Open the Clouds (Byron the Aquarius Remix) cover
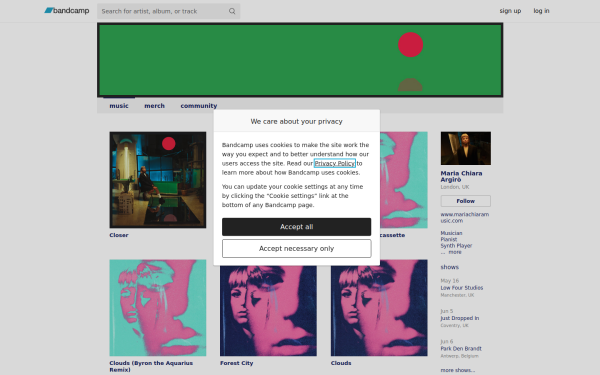The height and width of the screenshot is (375, 600). [x=158, y=308]
